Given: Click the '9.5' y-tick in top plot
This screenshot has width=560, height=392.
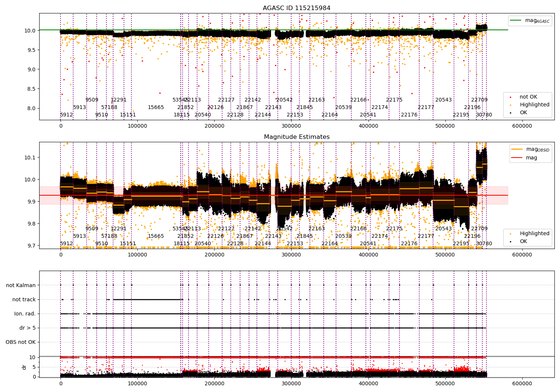Looking at the screenshot, I should click(x=32, y=50).
